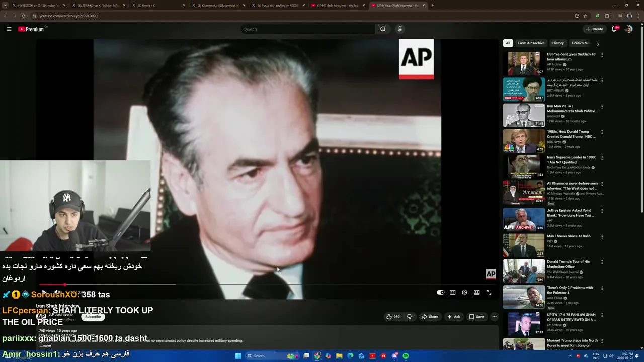
Task: Select the From AP Archive chip
Action: pyautogui.click(x=531, y=43)
